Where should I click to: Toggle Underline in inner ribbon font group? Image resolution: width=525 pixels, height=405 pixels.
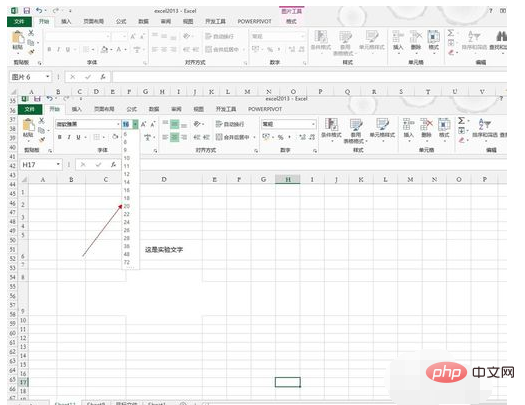coord(78,137)
